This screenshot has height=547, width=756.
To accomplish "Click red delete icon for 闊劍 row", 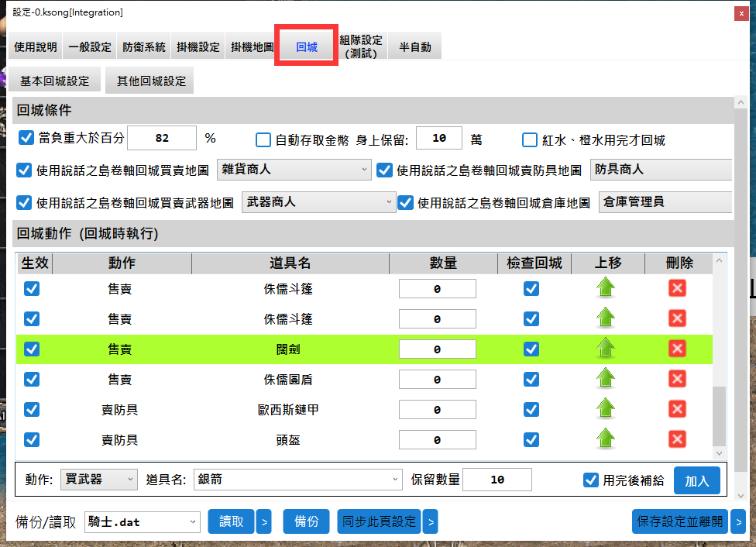I will tap(677, 349).
